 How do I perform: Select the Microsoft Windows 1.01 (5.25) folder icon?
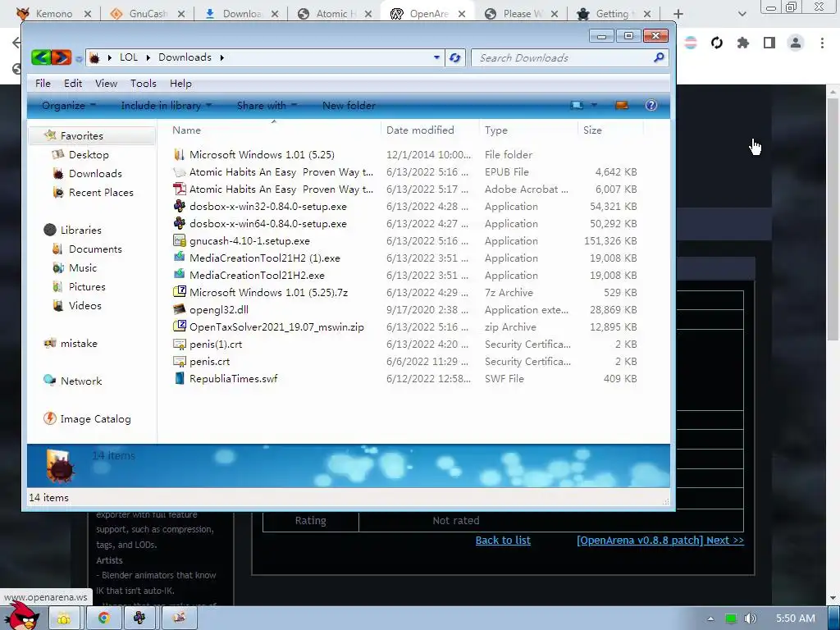point(179,154)
